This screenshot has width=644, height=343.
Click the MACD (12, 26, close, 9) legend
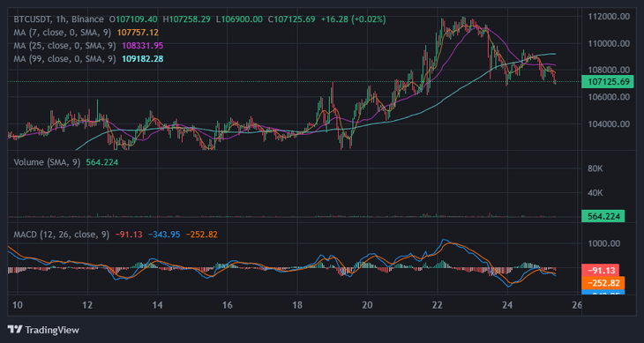62,235
